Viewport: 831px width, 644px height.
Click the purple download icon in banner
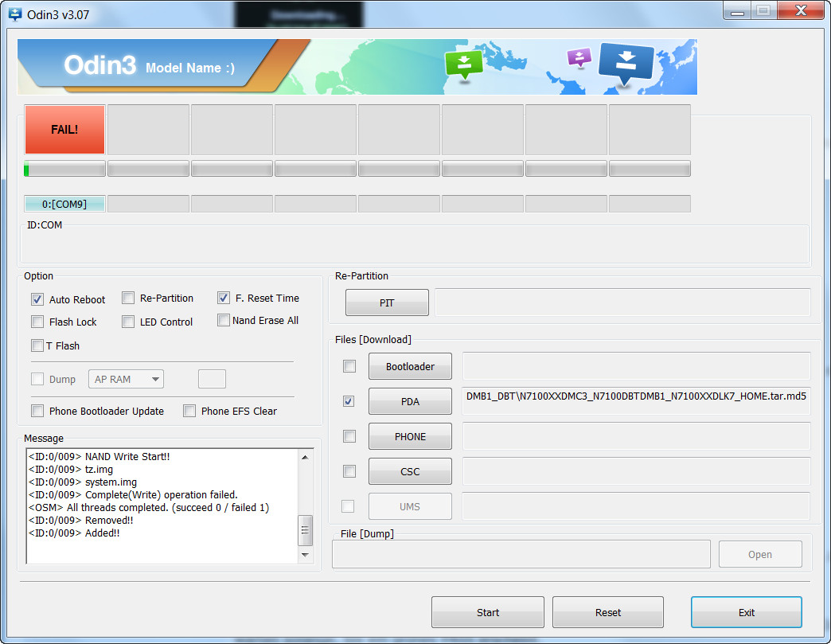tap(579, 57)
